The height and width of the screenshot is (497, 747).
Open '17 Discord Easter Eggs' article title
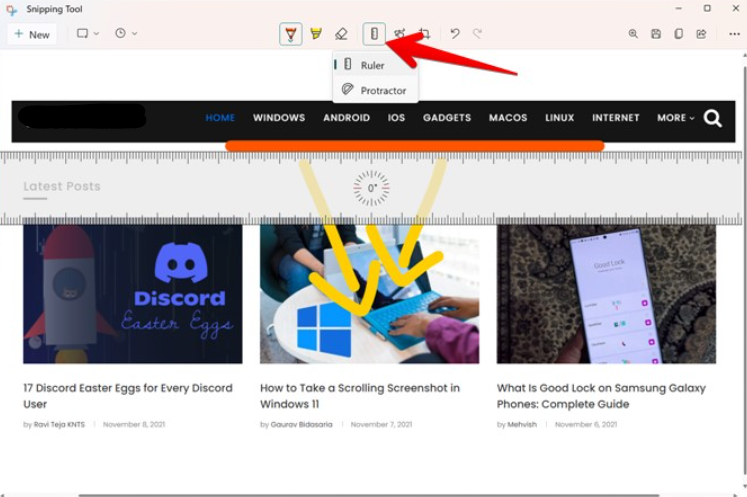pyautogui.click(x=128, y=396)
